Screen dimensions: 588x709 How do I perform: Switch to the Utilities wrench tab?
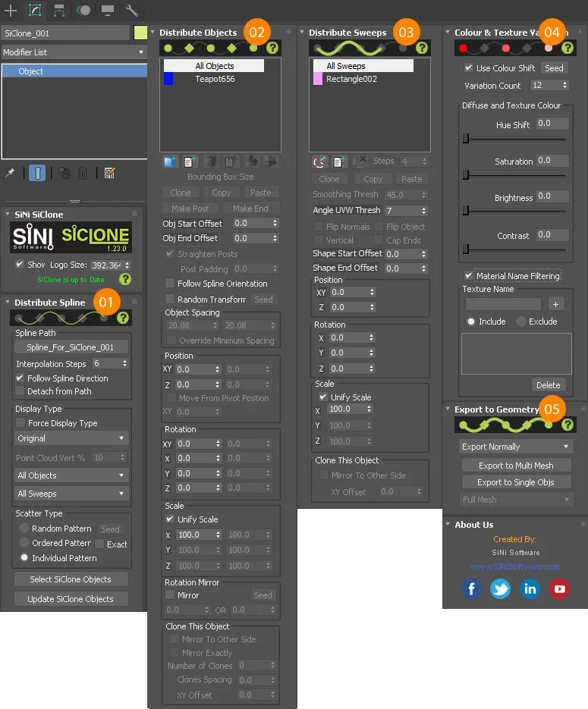point(131,10)
